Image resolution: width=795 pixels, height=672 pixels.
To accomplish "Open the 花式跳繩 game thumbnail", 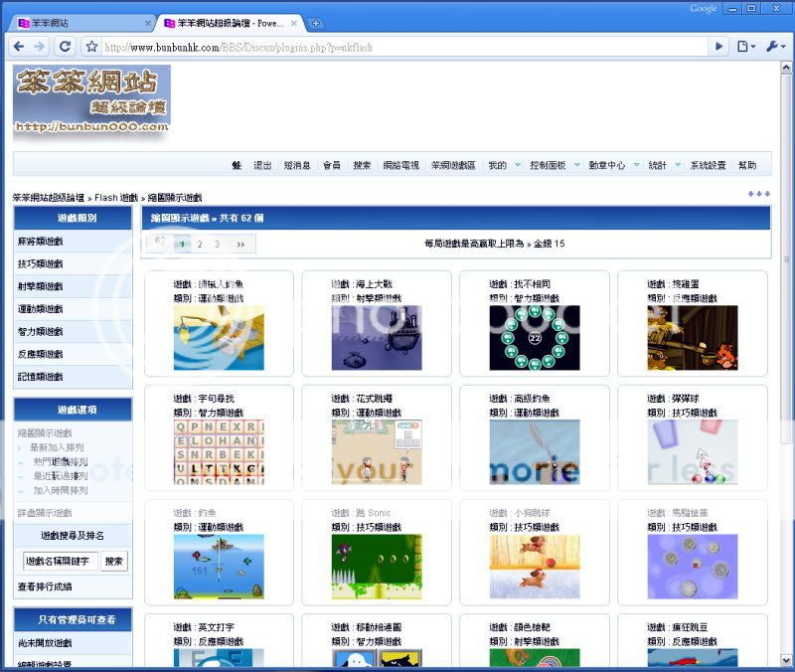I will pyautogui.click(x=377, y=452).
